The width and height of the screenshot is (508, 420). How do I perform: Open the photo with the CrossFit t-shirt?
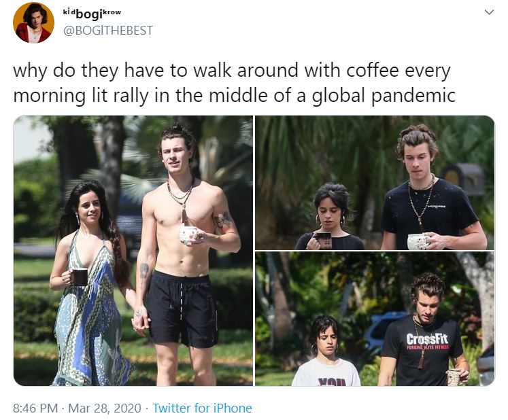coord(375,319)
